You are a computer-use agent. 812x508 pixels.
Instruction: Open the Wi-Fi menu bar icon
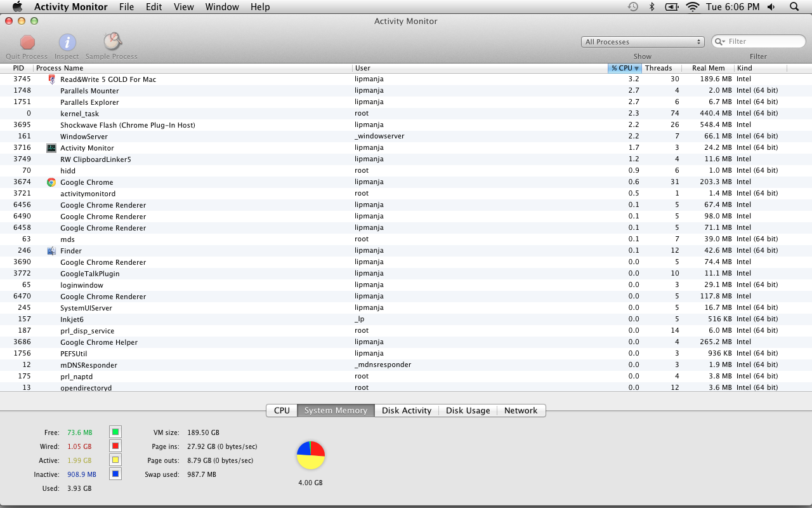pos(693,7)
